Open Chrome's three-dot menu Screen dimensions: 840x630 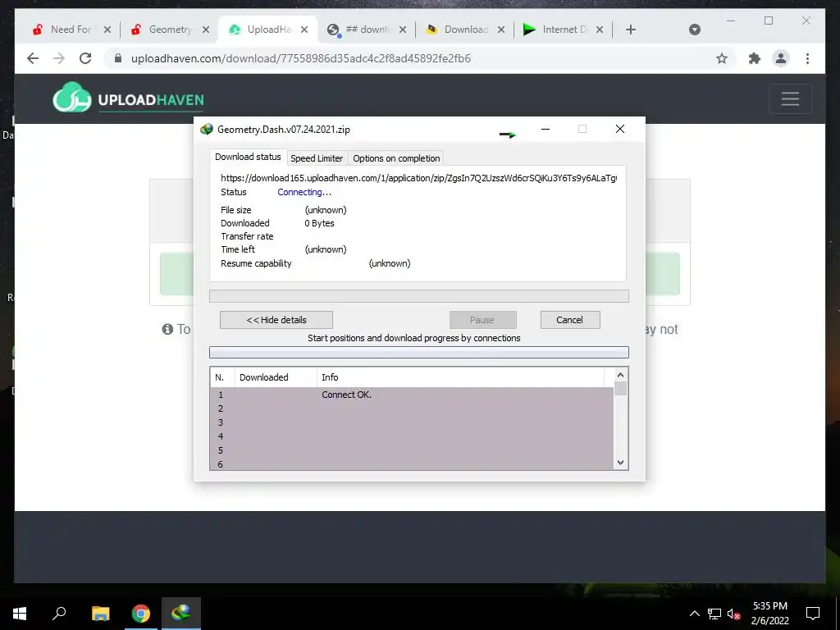[807, 58]
